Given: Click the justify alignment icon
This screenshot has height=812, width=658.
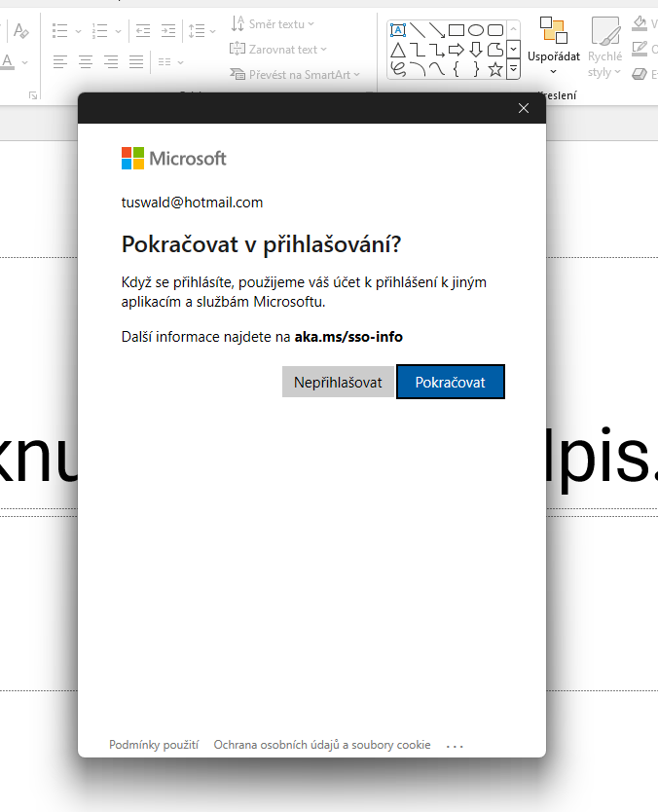Looking at the screenshot, I should (136, 62).
